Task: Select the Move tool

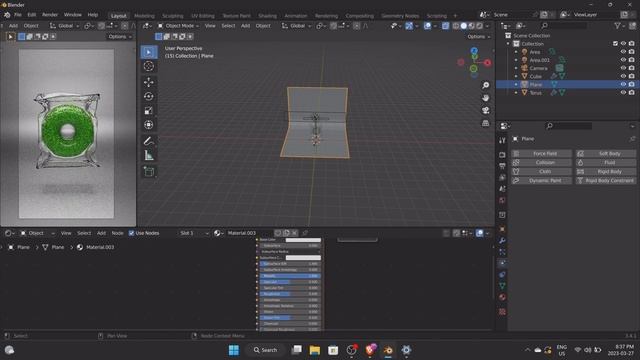Action: [x=149, y=82]
